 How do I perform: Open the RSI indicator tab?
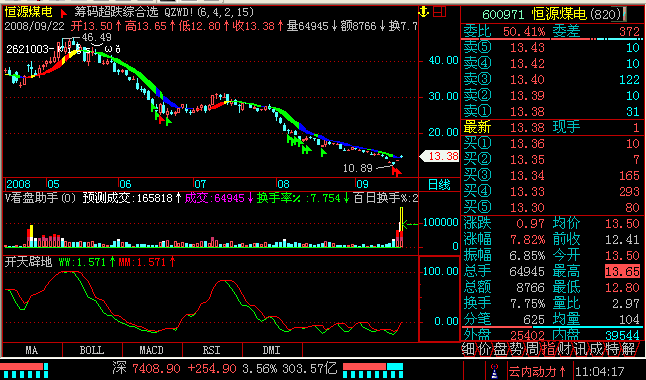pyautogui.click(x=212, y=350)
